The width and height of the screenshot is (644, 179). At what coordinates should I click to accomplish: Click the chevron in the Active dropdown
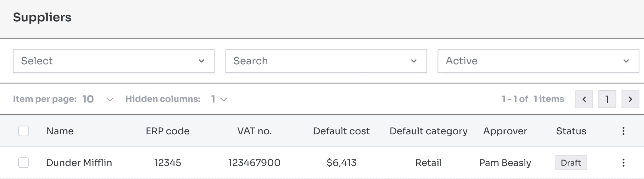pos(626,61)
